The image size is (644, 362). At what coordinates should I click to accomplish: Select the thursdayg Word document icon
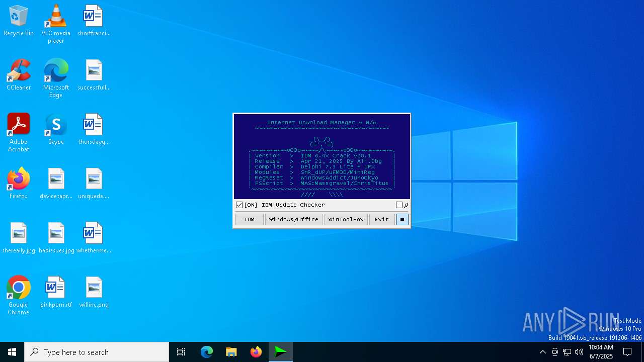pos(94,129)
